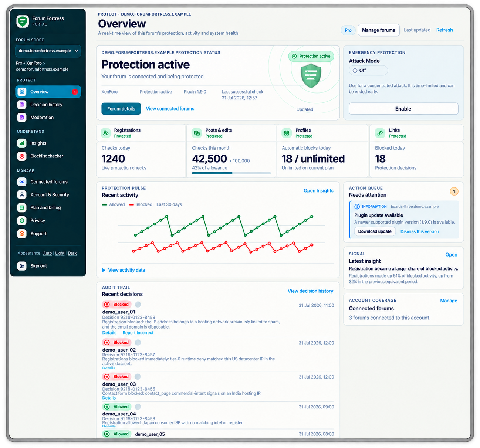Open Account & Security settings
The width and height of the screenshot is (480, 448).
pos(48,195)
